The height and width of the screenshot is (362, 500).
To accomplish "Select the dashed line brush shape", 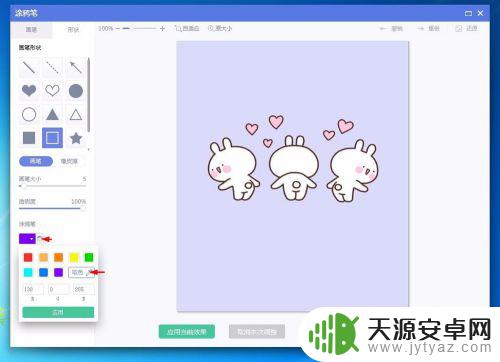I will (52, 67).
